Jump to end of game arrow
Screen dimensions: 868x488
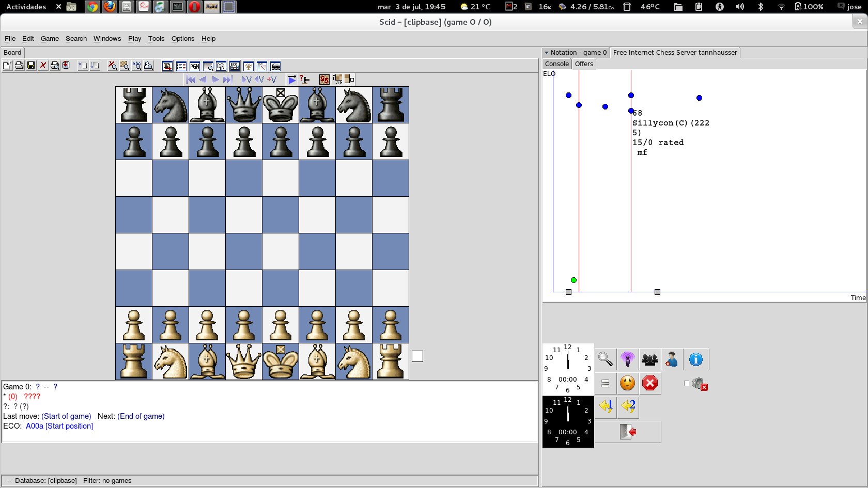227,80
